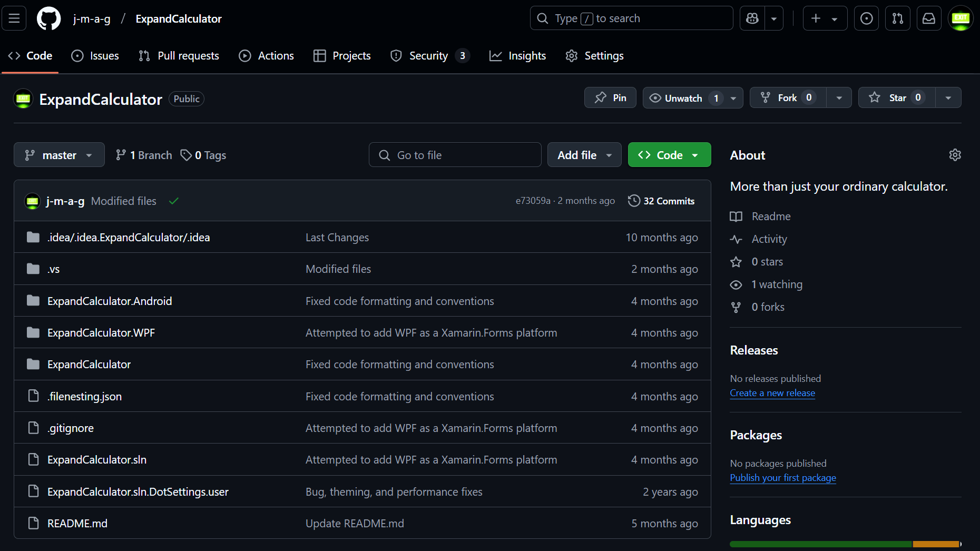Open the .vs folder icon row

click(x=33, y=269)
